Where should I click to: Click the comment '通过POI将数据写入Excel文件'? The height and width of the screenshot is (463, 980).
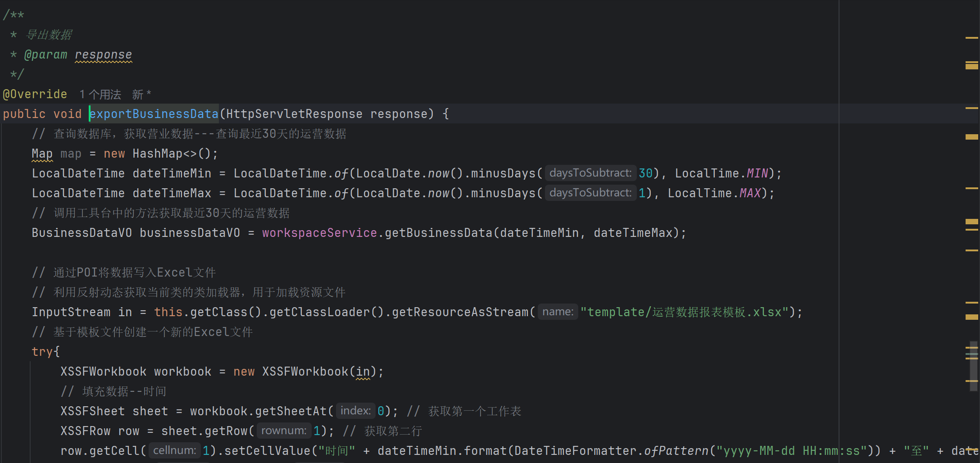tap(124, 272)
